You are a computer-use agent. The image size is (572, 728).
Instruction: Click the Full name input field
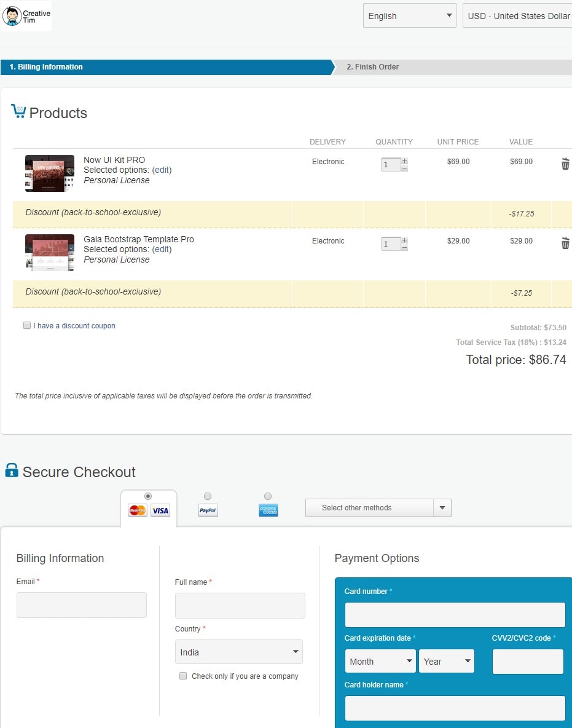(240, 606)
